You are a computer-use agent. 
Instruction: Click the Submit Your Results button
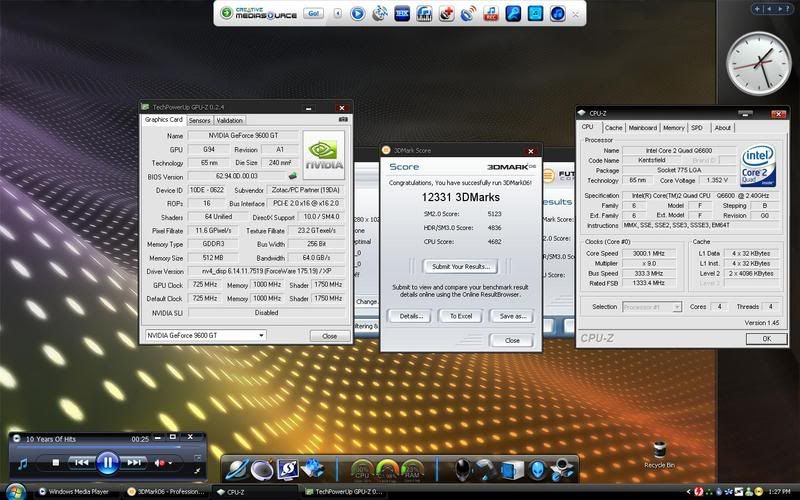(459, 267)
